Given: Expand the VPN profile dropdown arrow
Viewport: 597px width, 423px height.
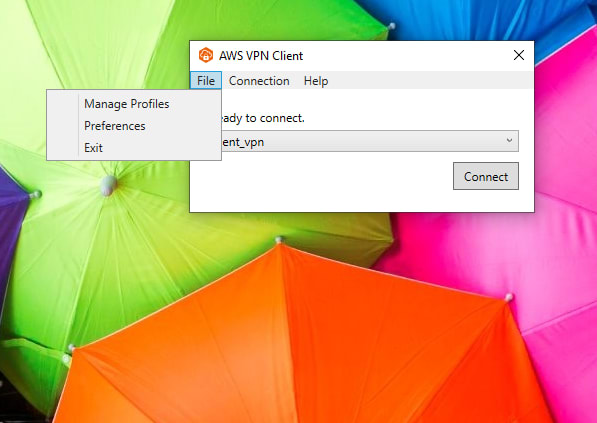Looking at the screenshot, I should click(509, 140).
